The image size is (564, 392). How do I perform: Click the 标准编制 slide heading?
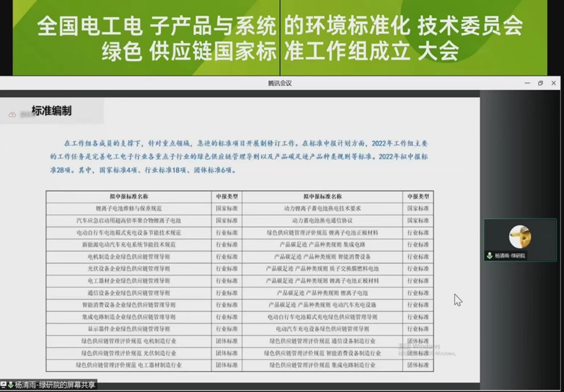pos(52,111)
